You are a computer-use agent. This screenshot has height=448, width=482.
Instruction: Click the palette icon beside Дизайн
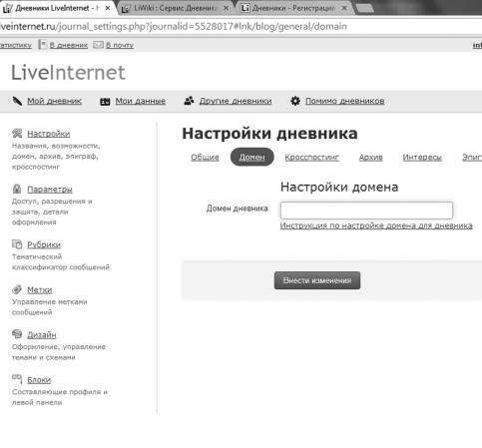[x=17, y=334]
